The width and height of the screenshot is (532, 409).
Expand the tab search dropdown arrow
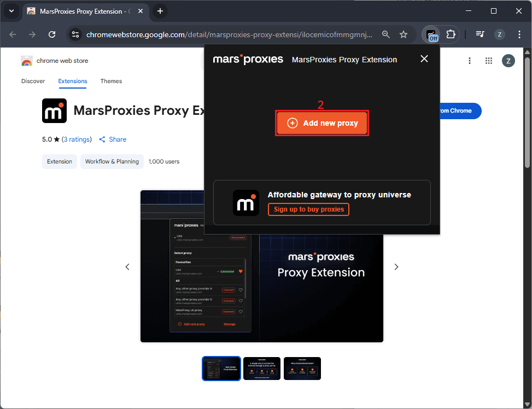pos(11,11)
